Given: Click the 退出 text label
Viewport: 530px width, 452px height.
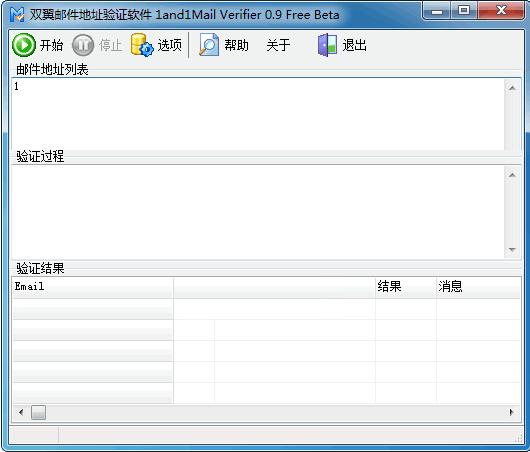Looking at the screenshot, I should 355,45.
